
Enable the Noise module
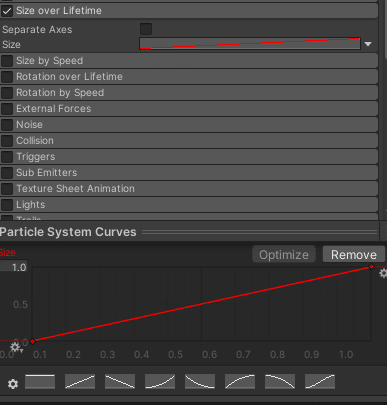[x=7, y=125]
